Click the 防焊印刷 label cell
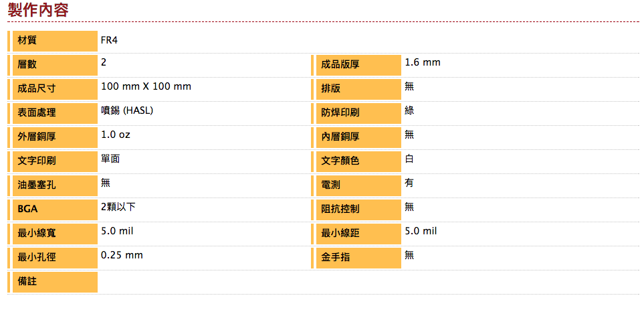Viewport: 644px width, 314px height. (x=358, y=113)
